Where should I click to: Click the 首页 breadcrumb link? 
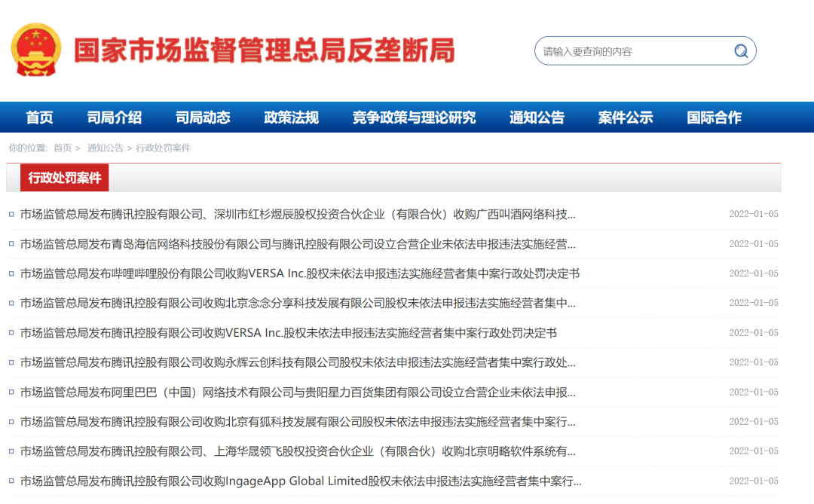pyautogui.click(x=63, y=148)
